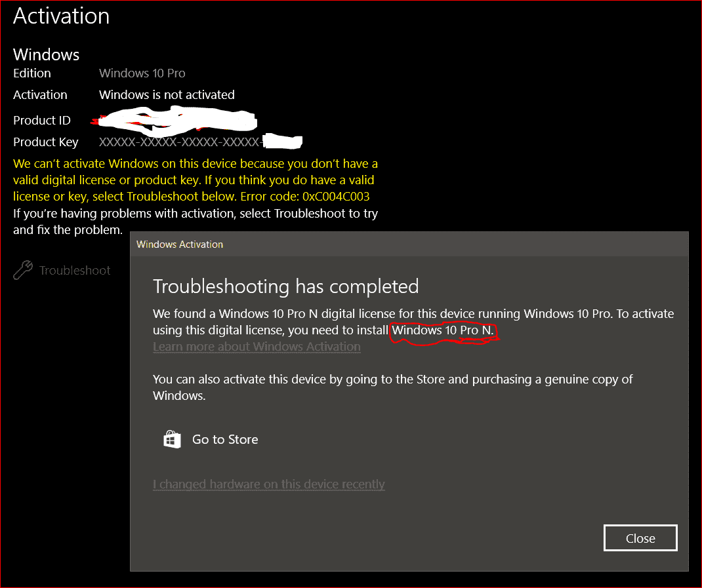The height and width of the screenshot is (588, 702).
Task: Click the Troubleshoot wrench icon
Action: click(x=23, y=270)
